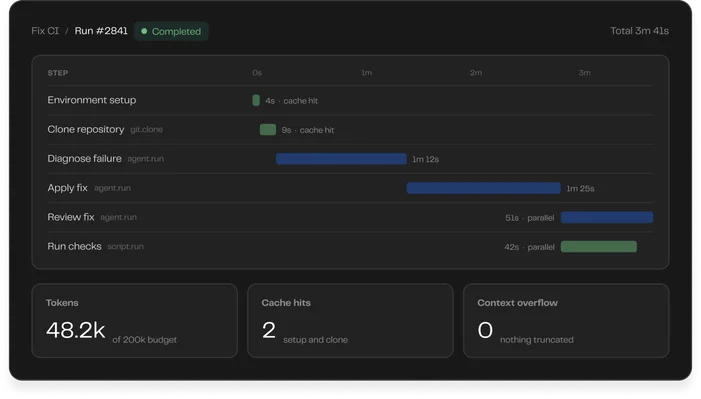Select the Clone repository step

tap(86, 129)
